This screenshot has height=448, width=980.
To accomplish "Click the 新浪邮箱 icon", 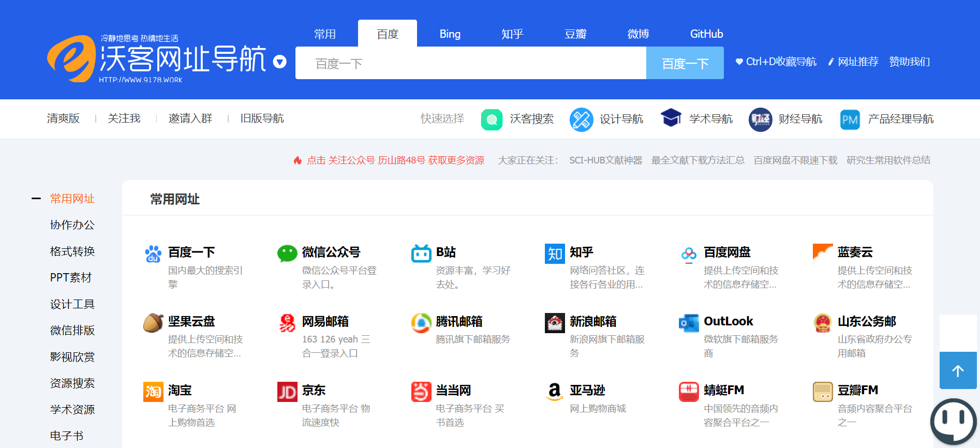I will (555, 323).
